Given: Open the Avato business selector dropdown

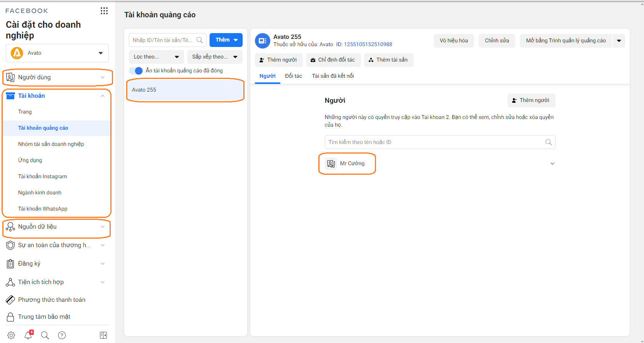Looking at the screenshot, I should [x=57, y=53].
